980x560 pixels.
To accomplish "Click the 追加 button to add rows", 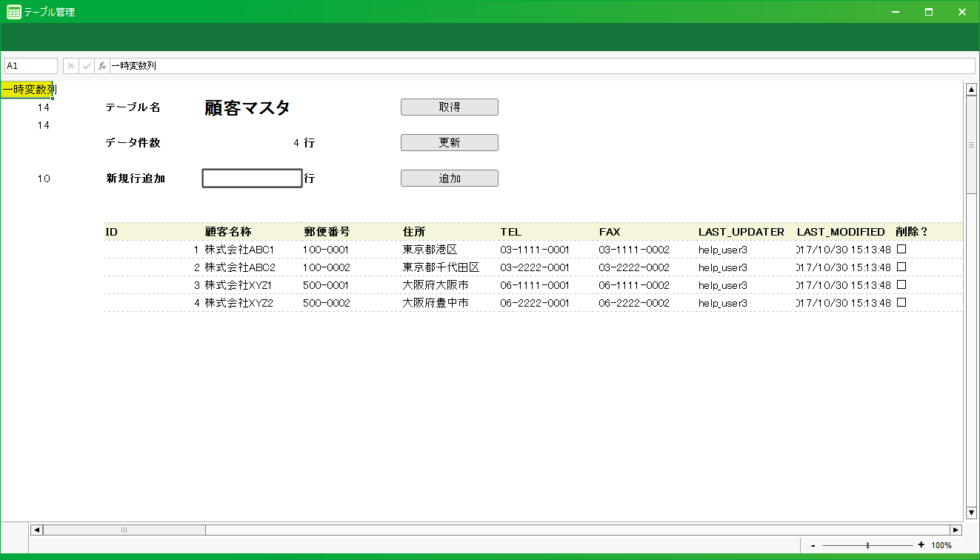I will click(x=449, y=179).
